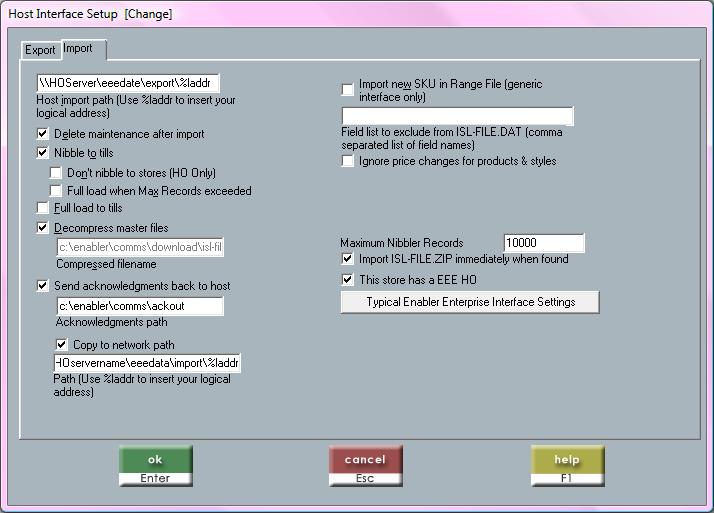Screen dimensions: 714x513
Task: Click Typical Enabler Enterprise Interface Settings button
Action: 470,302
